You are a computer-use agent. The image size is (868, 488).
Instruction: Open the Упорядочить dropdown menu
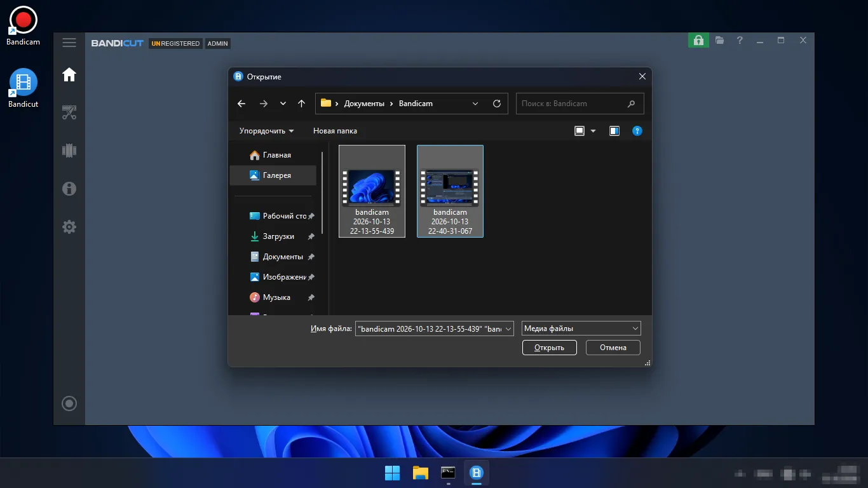267,131
